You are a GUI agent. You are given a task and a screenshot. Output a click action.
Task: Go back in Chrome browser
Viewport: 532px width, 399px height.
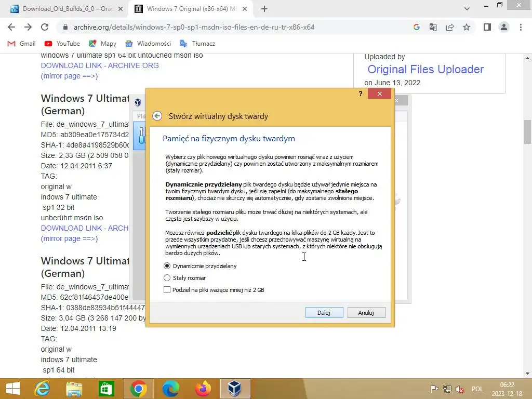pos(11,27)
